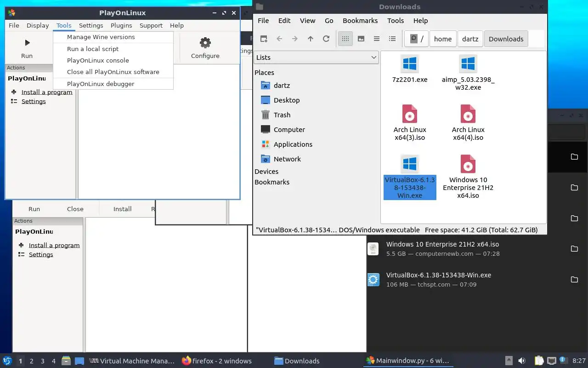Click the Settings link in front PlayOnLinux window
This screenshot has height=368, width=588.
(34, 101)
